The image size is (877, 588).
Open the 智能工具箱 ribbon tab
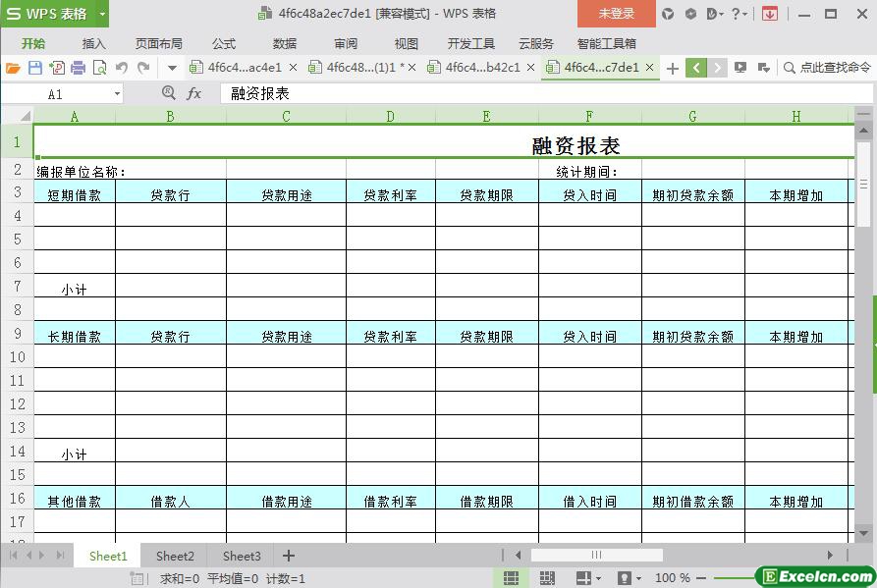606,43
